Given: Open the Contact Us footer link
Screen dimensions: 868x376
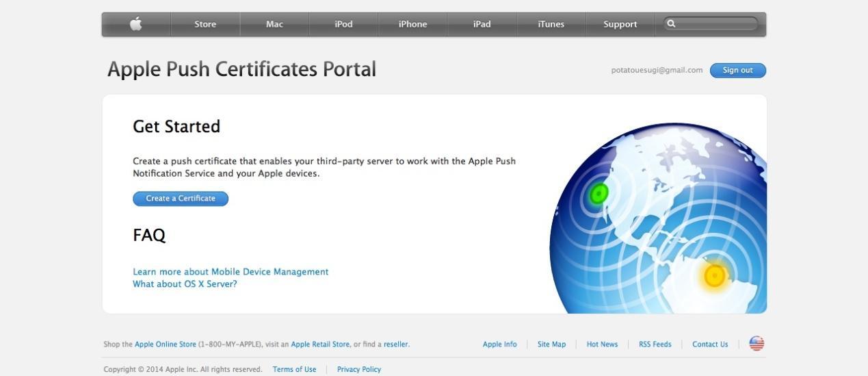Looking at the screenshot, I should pos(710,344).
